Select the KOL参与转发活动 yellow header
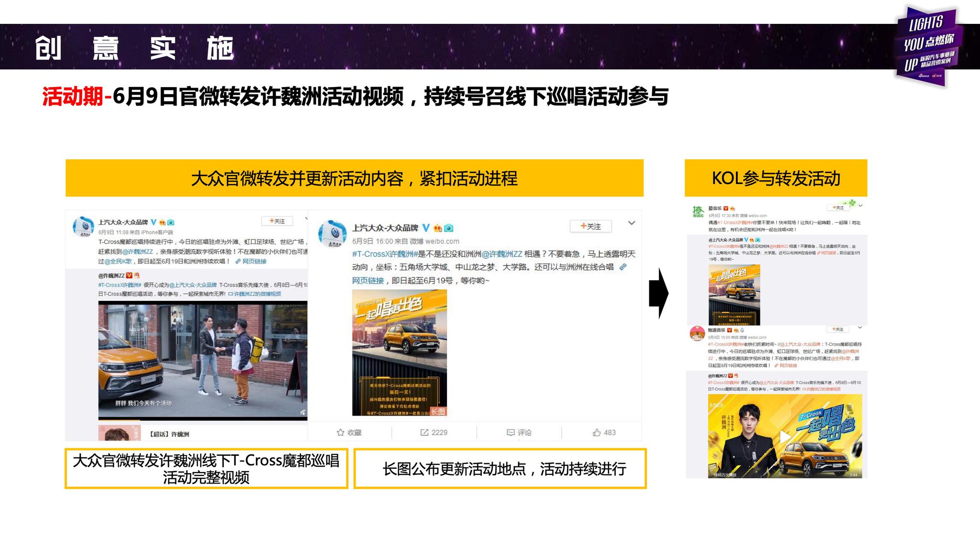Screen dimensions: 980x551 776,178
